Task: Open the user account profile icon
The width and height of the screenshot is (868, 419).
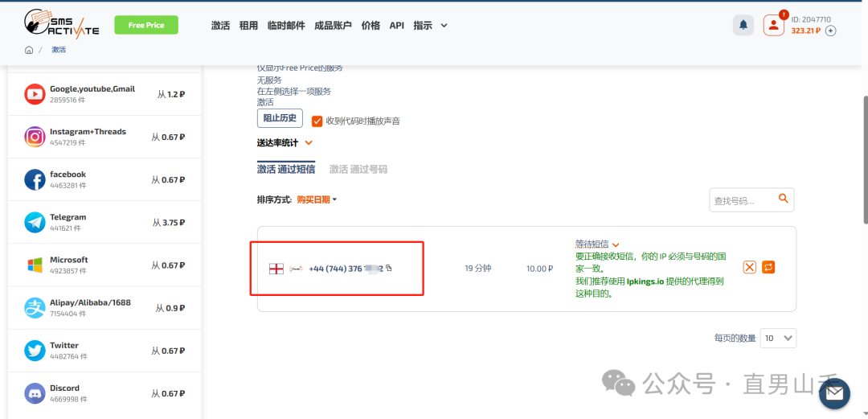Action: [773, 25]
